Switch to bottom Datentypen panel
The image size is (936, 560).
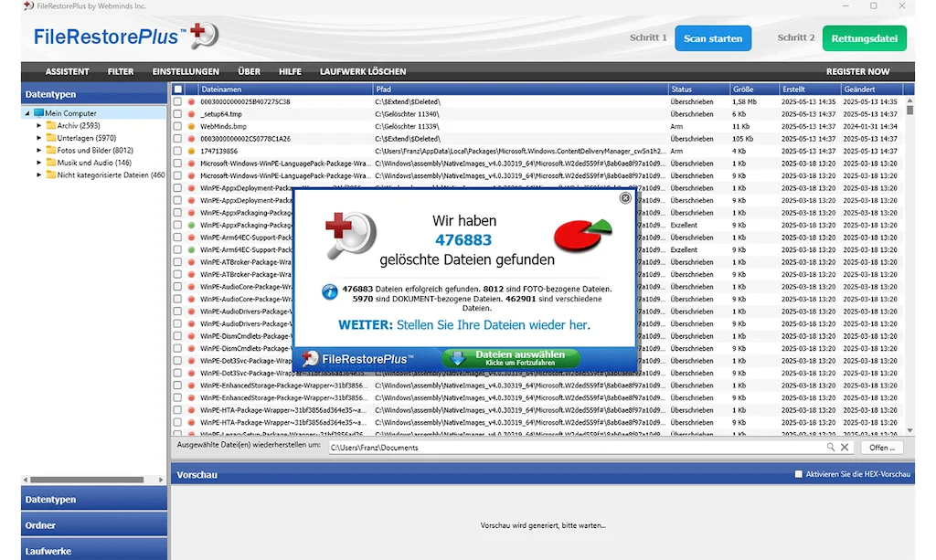pos(94,499)
